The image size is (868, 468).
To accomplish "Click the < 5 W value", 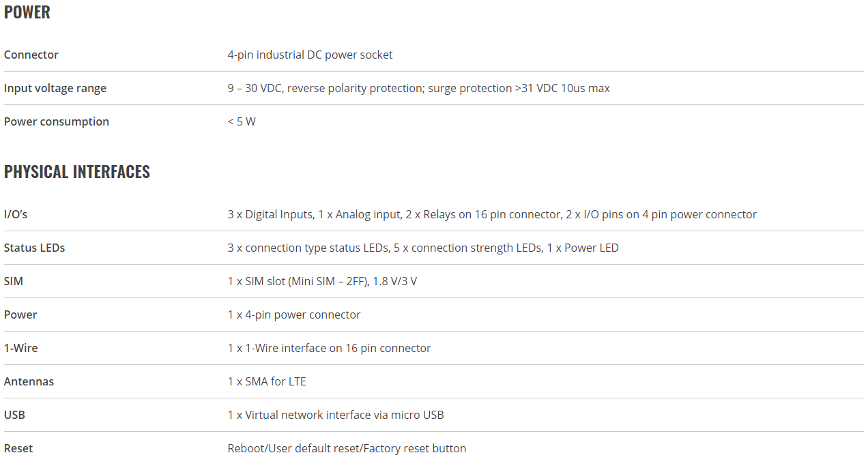I will click(242, 121).
